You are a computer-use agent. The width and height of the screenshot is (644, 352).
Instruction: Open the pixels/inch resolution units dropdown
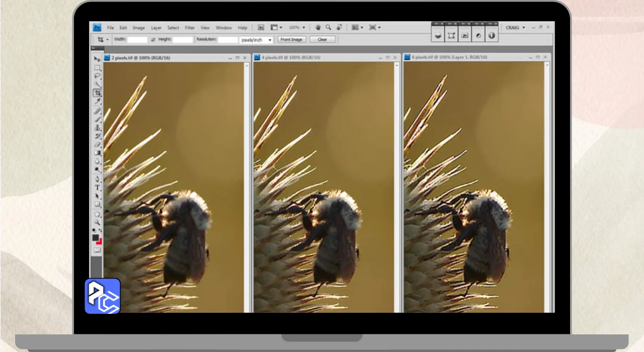pyautogui.click(x=256, y=40)
